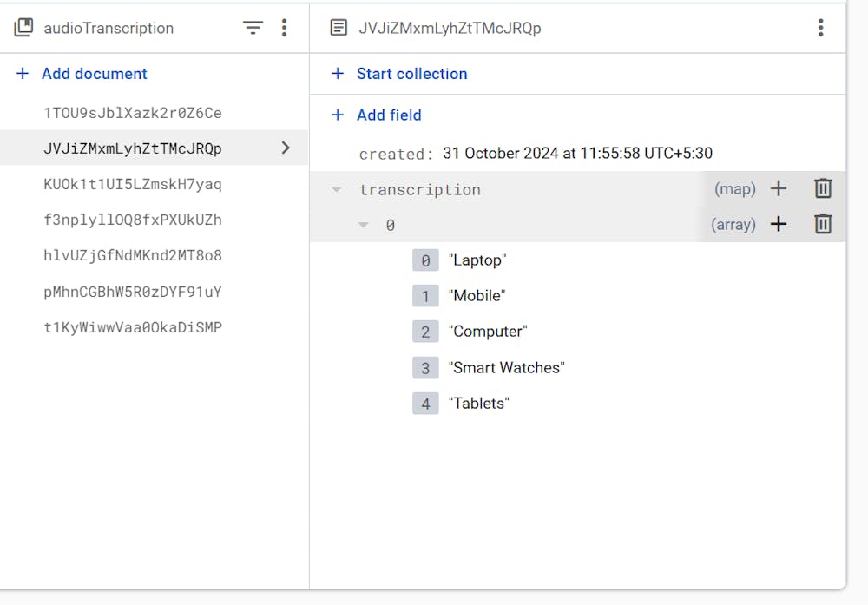Click the "Smart Watches" array value

coord(507,367)
